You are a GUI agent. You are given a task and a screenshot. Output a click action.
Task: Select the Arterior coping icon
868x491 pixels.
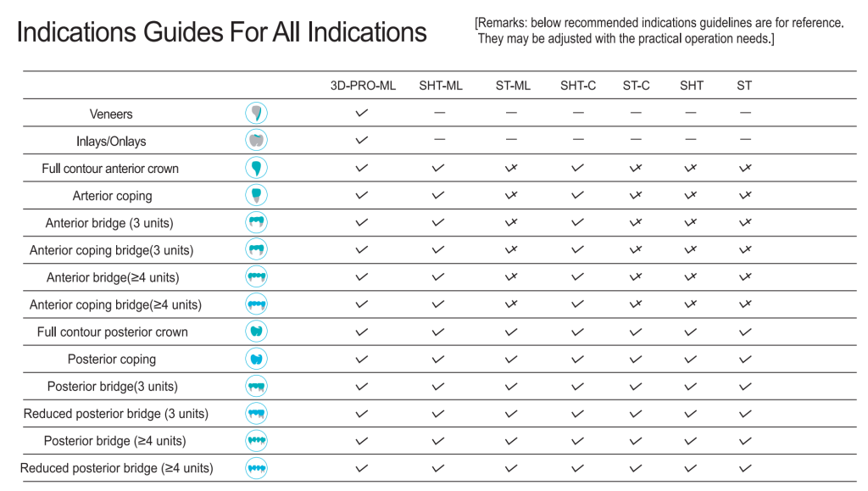tap(256, 195)
